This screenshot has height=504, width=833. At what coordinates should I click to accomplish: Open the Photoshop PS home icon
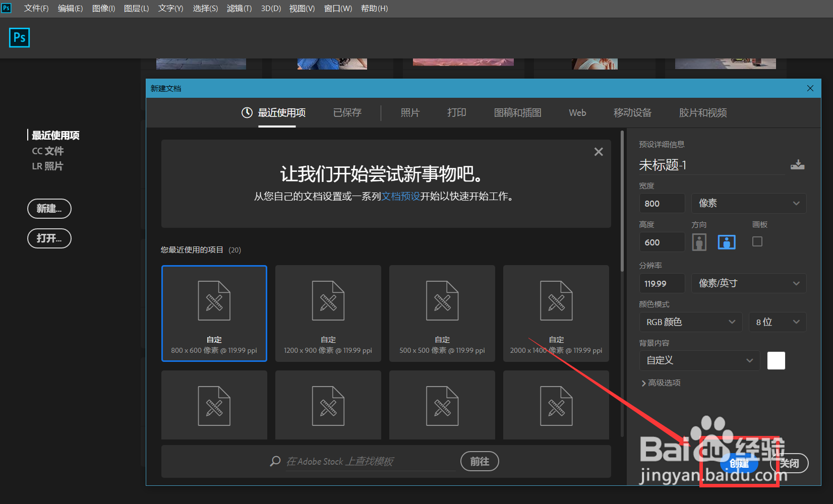pos(19,37)
